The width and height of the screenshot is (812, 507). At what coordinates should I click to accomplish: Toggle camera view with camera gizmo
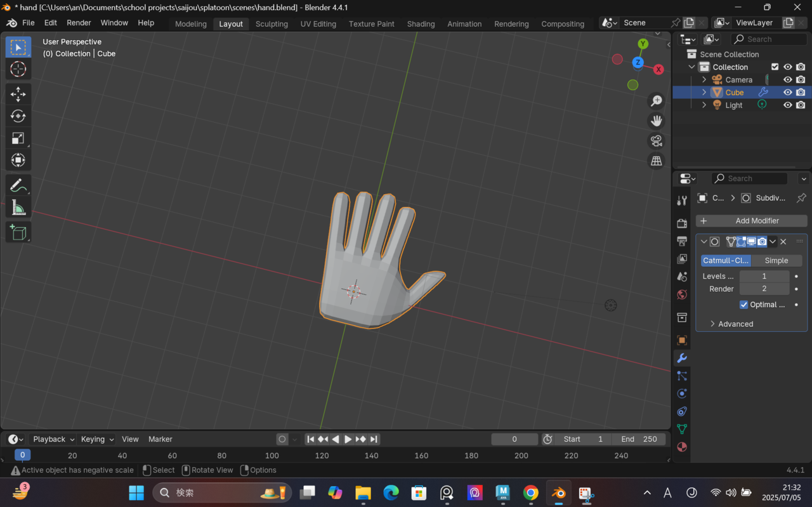657,141
